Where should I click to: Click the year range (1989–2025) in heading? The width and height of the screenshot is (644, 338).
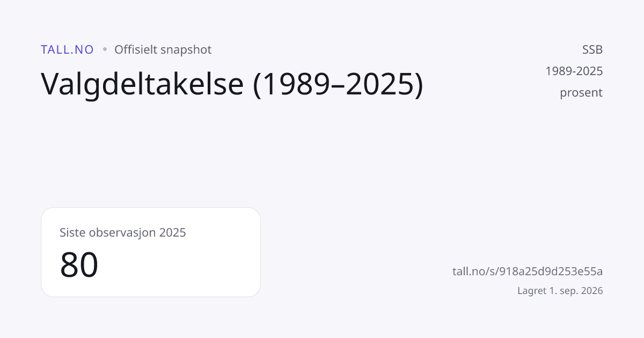(x=339, y=84)
